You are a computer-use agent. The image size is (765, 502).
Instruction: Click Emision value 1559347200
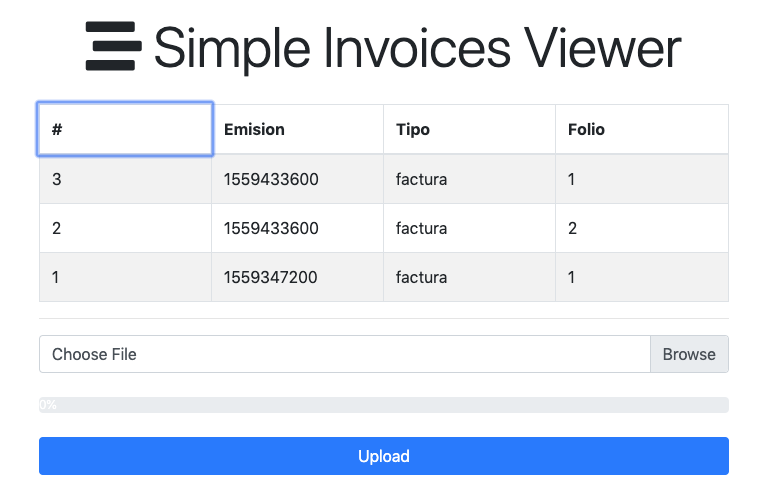tap(298, 277)
